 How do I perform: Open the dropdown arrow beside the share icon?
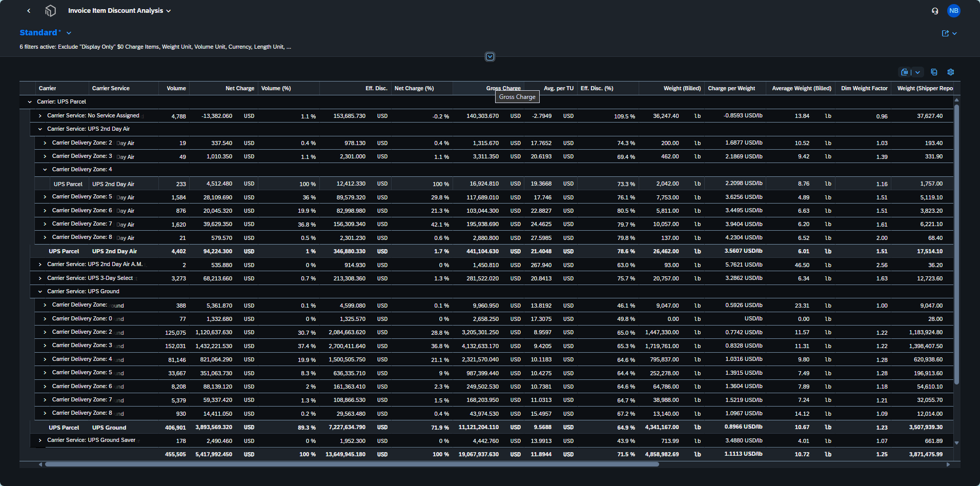(x=954, y=33)
